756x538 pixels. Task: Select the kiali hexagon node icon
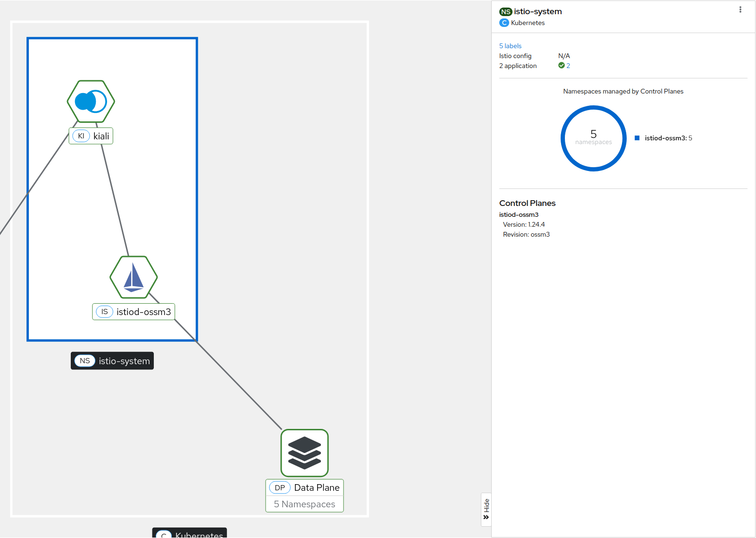91,102
